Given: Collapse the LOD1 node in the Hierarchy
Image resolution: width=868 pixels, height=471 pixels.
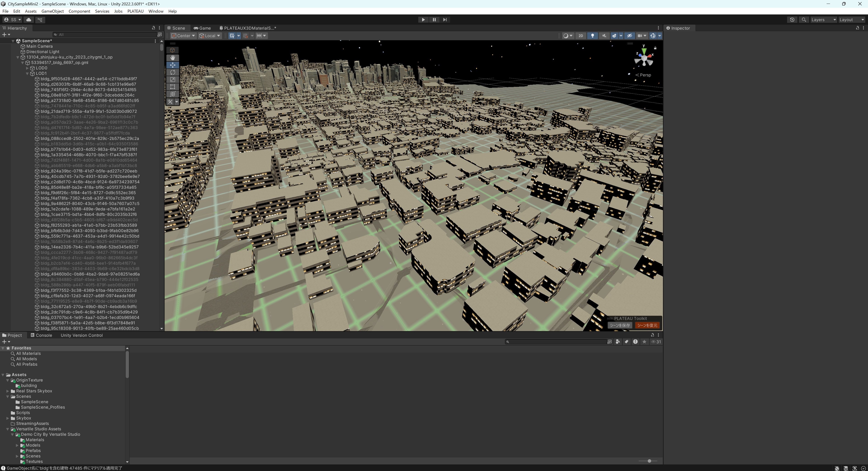Looking at the screenshot, I should [27, 73].
